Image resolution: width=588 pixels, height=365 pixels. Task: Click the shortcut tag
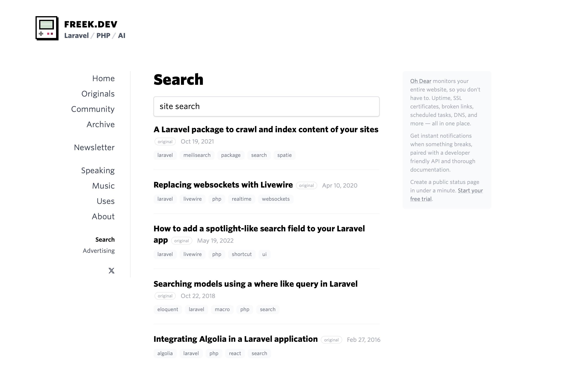242,254
